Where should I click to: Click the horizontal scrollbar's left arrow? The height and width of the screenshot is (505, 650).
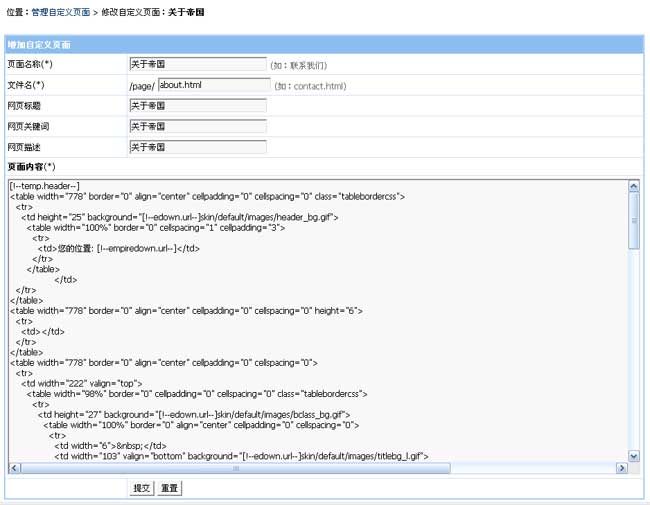coord(14,468)
